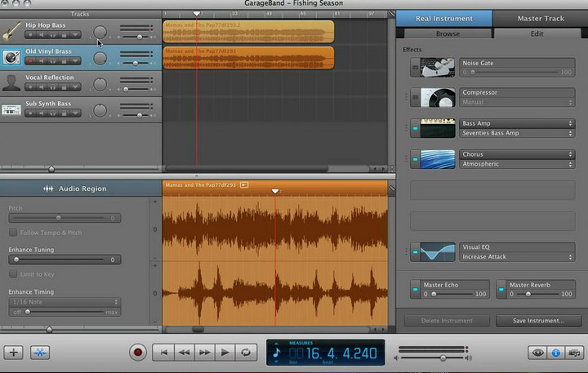The image size is (588, 373).
Task: Expand the Increase Attack EQ preset dropdown
Action: click(516, 256)
